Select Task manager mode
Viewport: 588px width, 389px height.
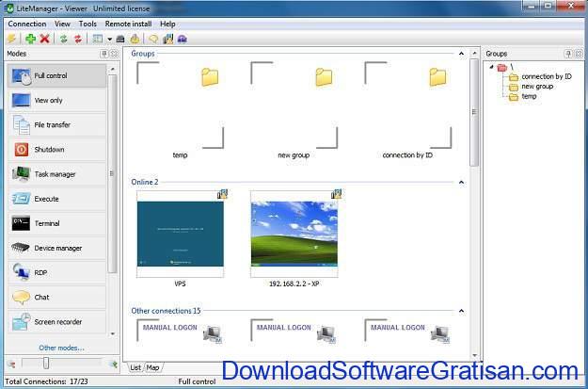point(57,174)
